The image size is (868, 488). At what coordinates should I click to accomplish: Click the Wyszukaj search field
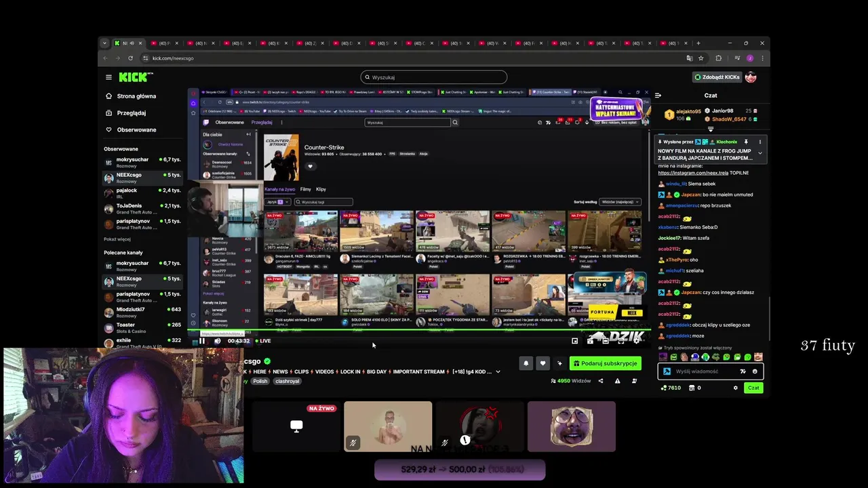click(x=434, y=77)
